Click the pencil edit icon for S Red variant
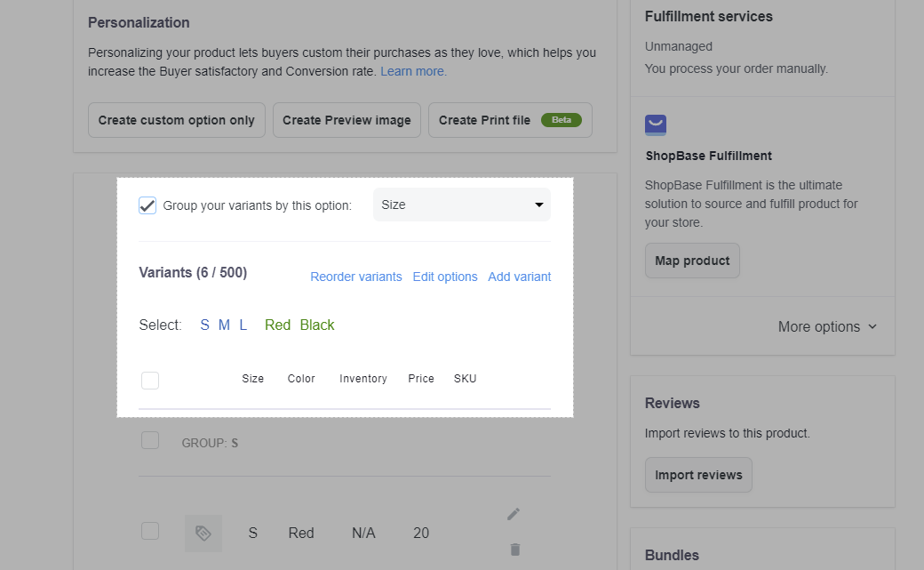This screenshot has width=924, height=570. [514, 514]
